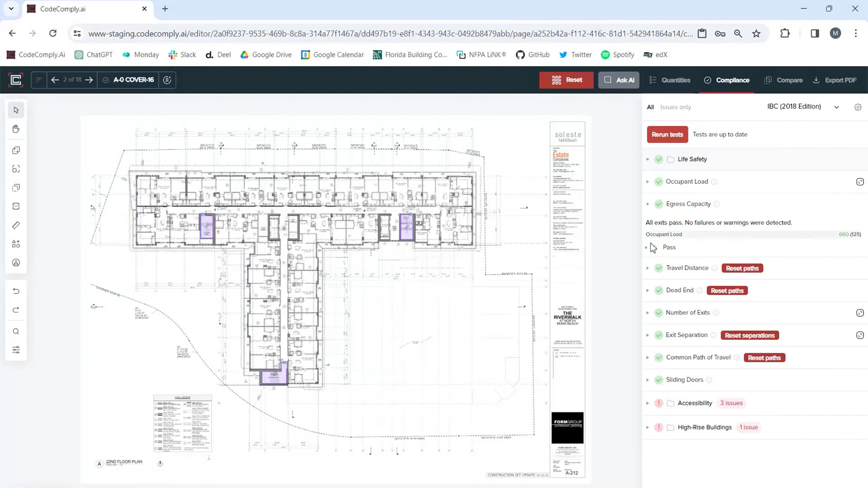Click the Rerun tests button

667,135
